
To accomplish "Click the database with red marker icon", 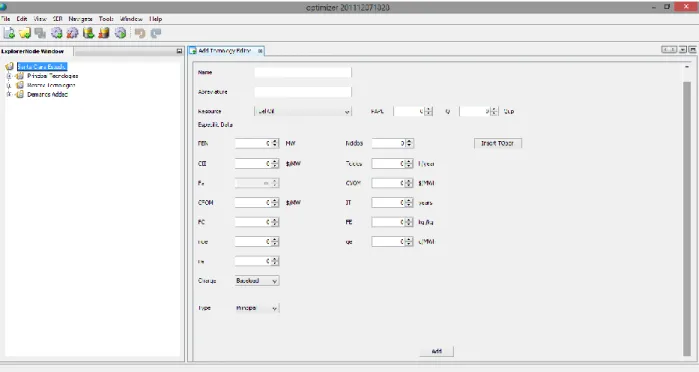I will pyautogui.click(x=104, y=33).
